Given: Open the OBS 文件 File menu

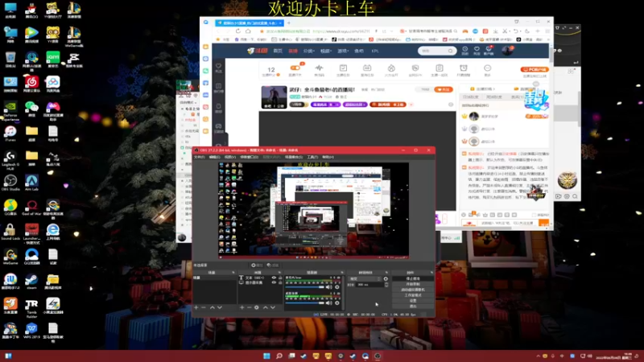Looking at the screenshot, I should 199,157.
